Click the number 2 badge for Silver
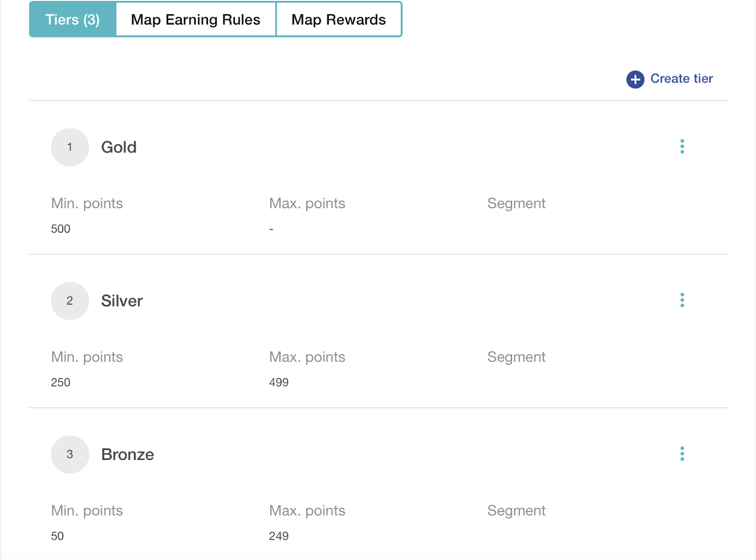The image size is (756, 560). [x=70, y=301]
